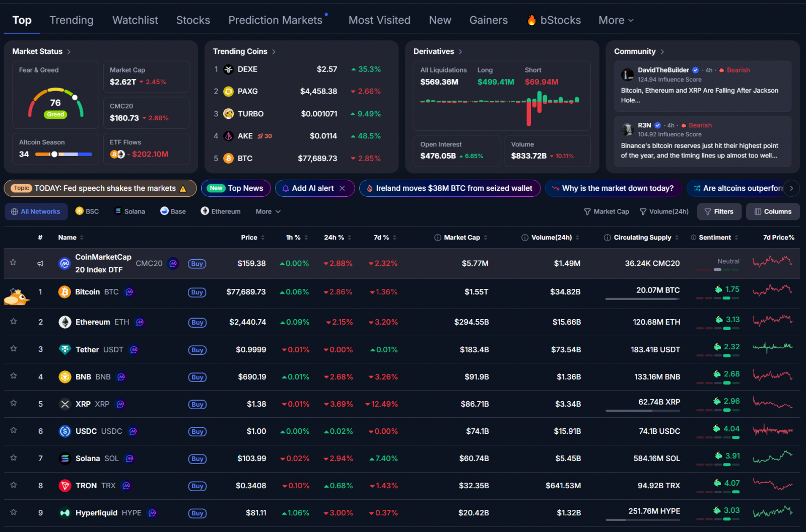Click the ETF Flows coin icon

click(117, 155)
